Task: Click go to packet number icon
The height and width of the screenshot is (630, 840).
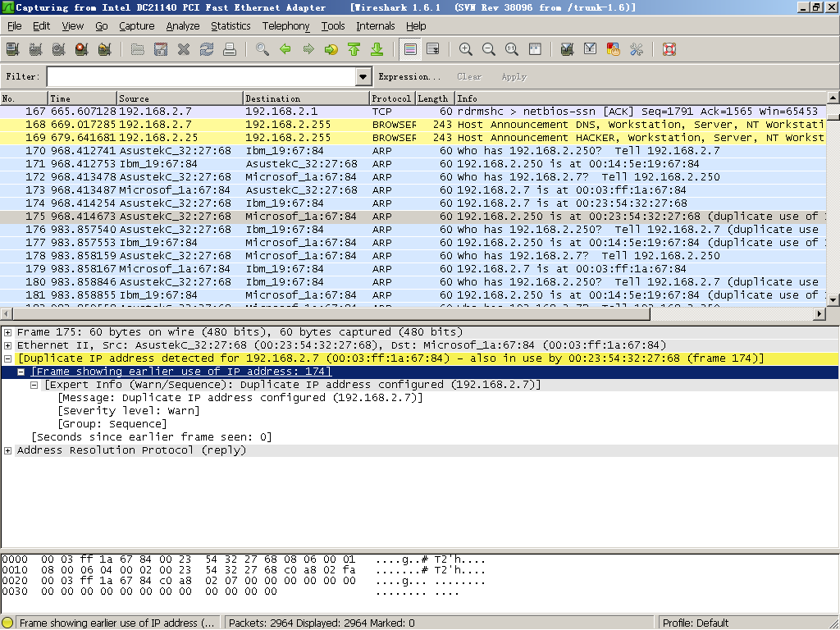Action: (331, 49)
